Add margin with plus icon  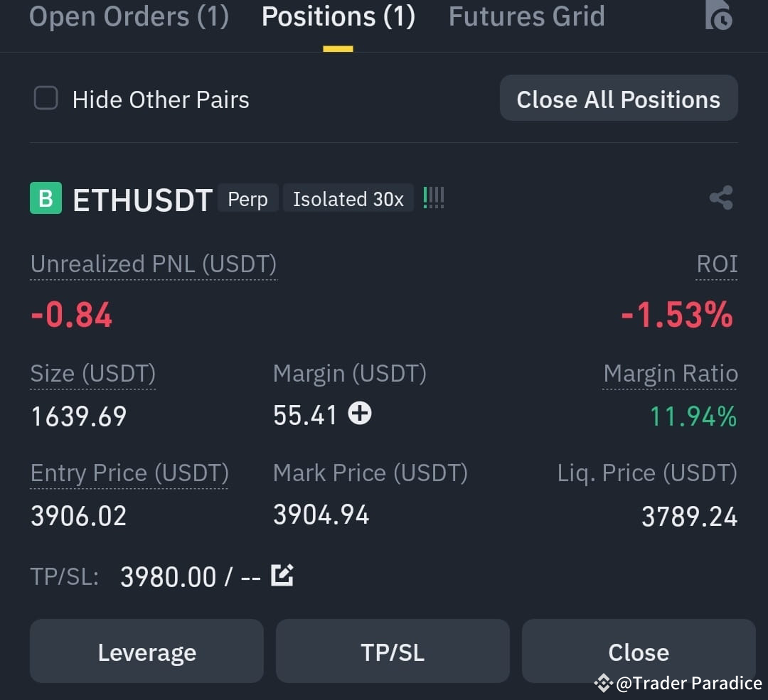(x=360, y=413)
